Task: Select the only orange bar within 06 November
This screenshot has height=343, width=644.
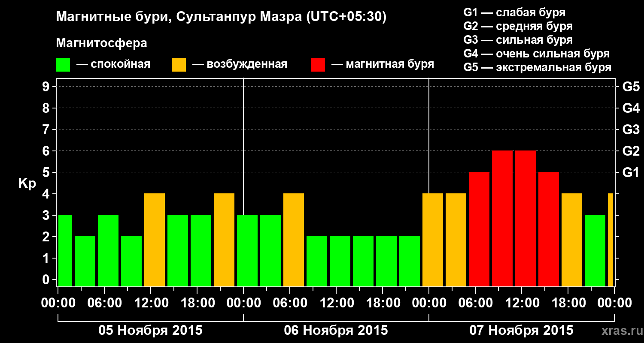Action: click(294, 240)
